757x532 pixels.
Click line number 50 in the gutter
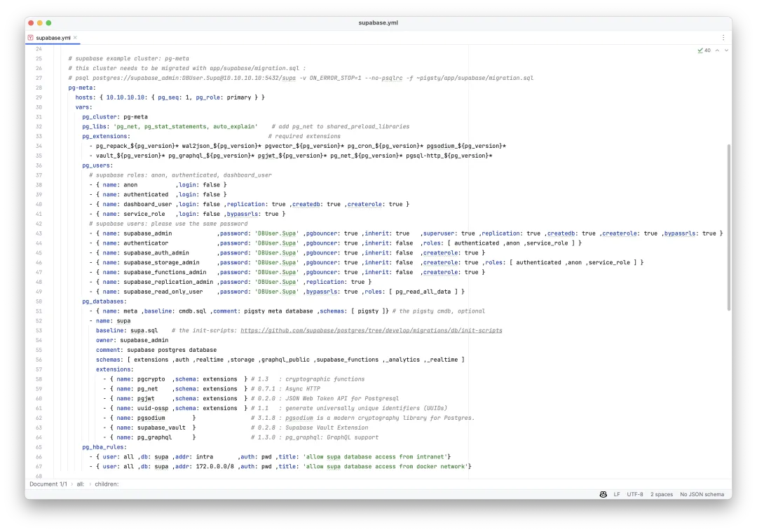(39, 301)
